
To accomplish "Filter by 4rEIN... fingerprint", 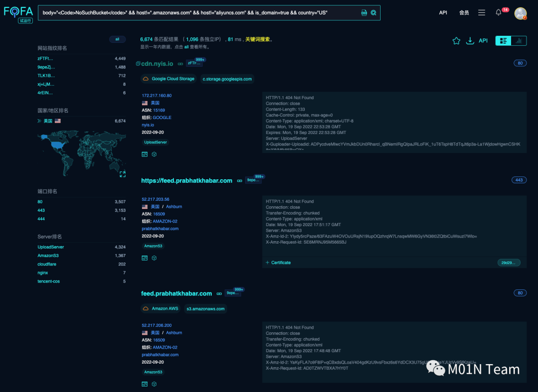I will click(x=45, y=93).
